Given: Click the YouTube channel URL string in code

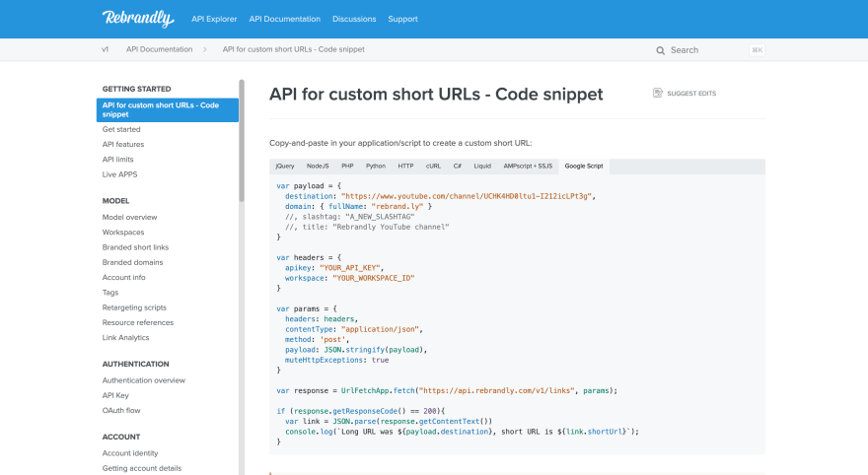Looking at the screenshot, I should coord(467,196).
